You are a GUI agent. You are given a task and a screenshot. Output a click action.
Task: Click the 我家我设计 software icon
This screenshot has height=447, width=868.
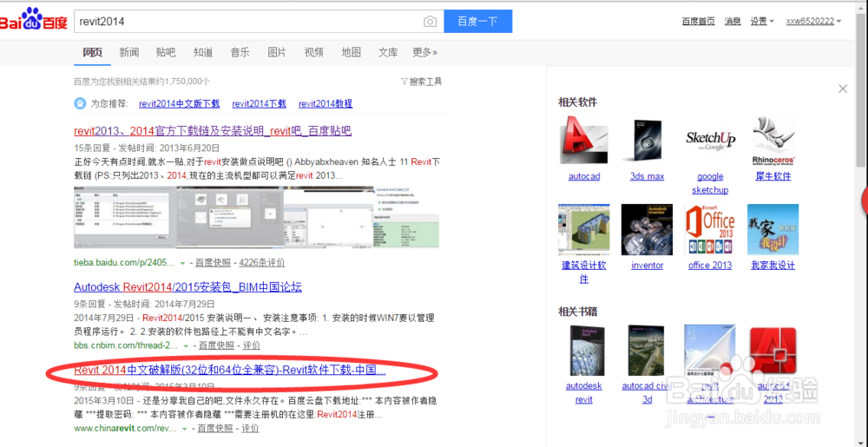point(773,230)
